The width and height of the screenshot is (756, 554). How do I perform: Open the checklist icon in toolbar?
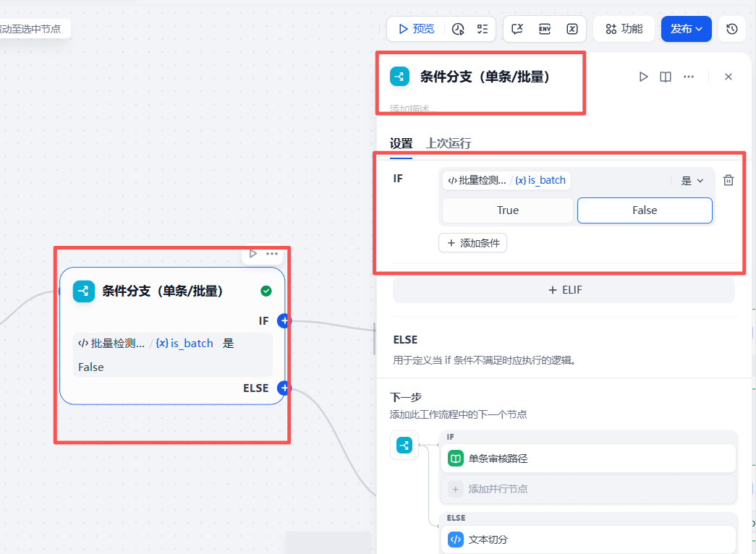pos(482,29)
